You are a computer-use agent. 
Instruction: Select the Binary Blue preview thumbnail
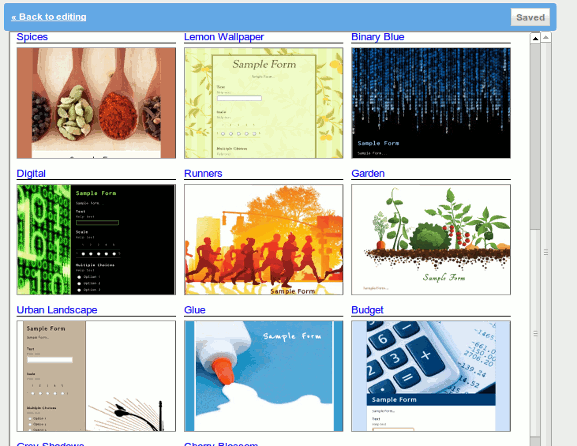(x=431, y=103)
